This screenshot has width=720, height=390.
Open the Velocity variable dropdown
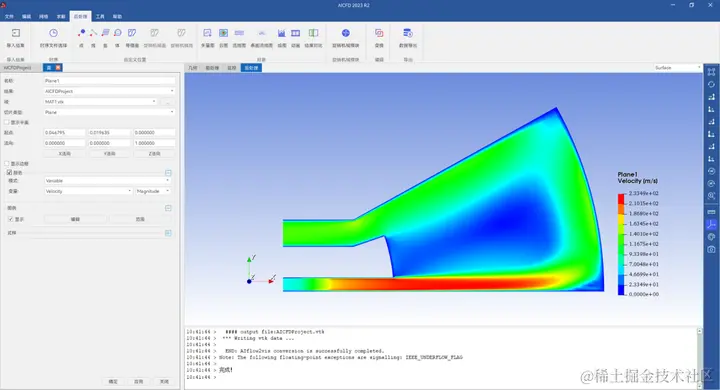88,191
